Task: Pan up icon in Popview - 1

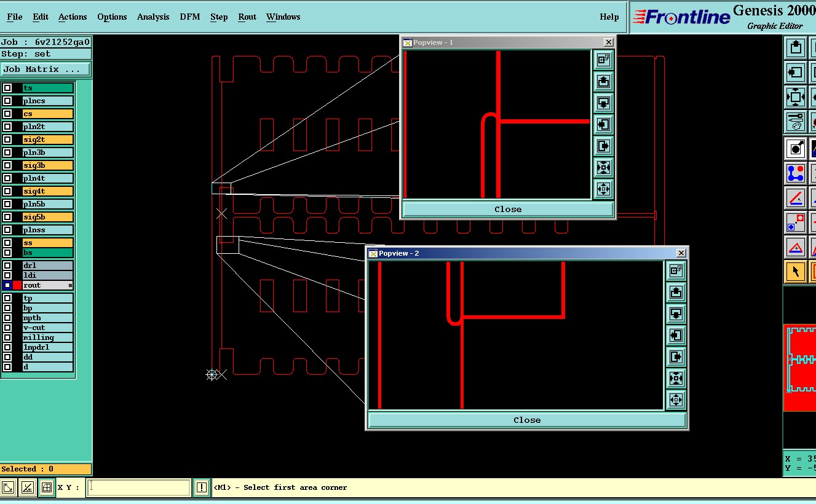Action: click(x=603, y=81)
